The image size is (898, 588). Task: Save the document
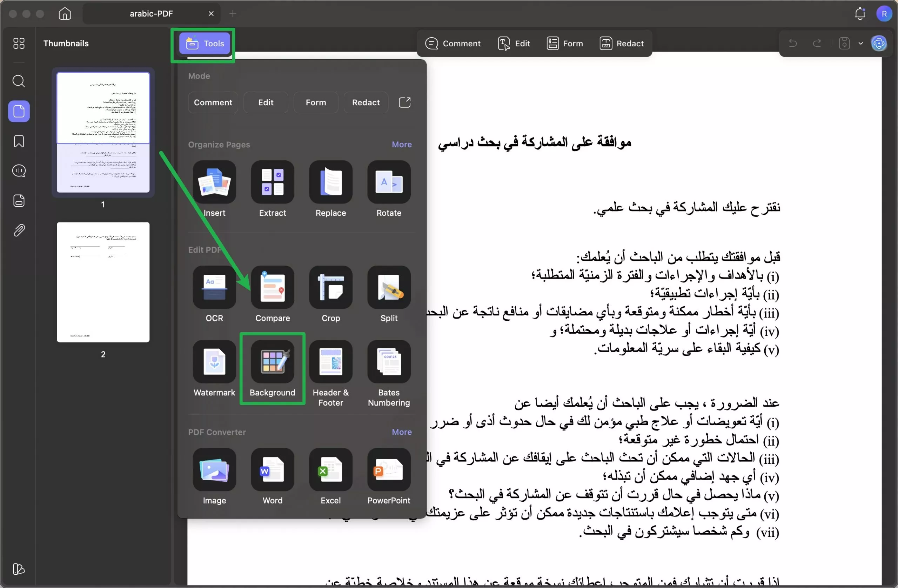(x=844, y=43)
